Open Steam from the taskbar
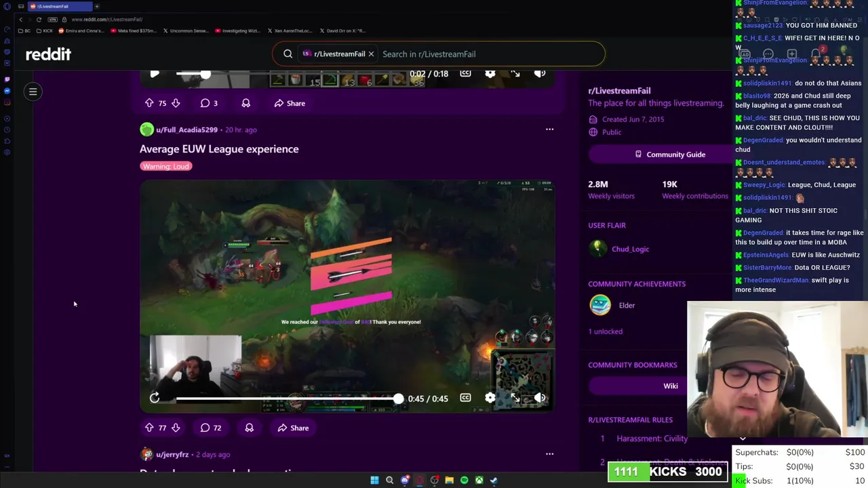Screen dimensions: 868x488 pyautogui.click(x=494, y=481)
